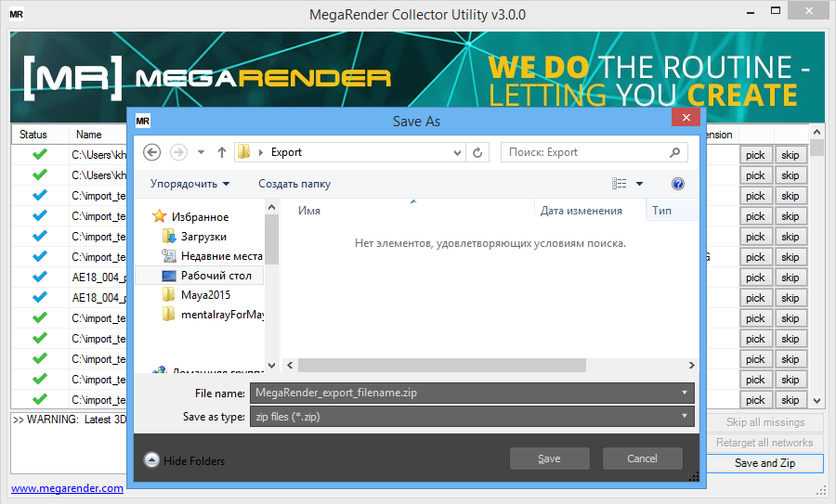Screen dimensions: 836x504
Task: Click skip button in the last visible row
Action: [x=790, y=400]
